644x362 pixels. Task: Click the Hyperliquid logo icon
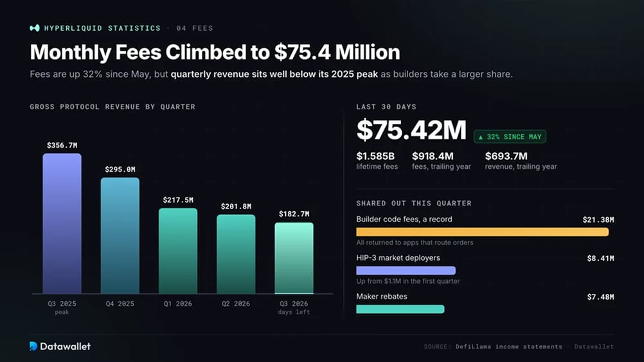coord(35,28)
